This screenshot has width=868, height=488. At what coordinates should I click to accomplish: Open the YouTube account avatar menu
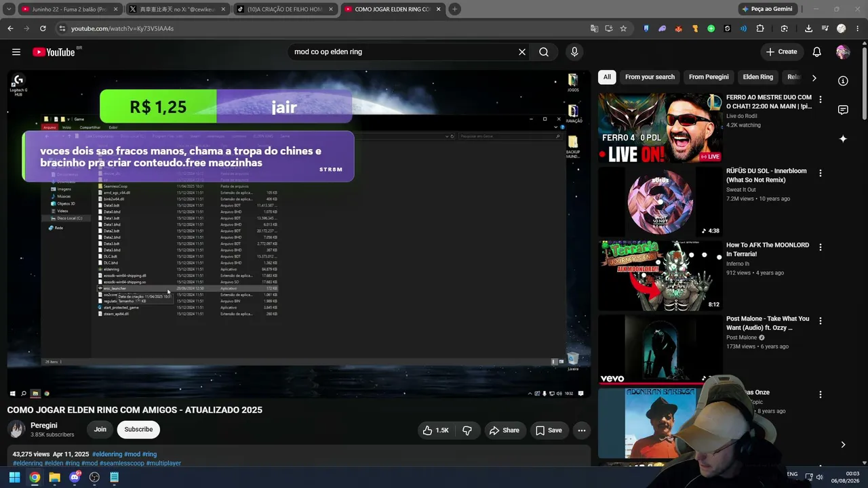pos(843,52)
